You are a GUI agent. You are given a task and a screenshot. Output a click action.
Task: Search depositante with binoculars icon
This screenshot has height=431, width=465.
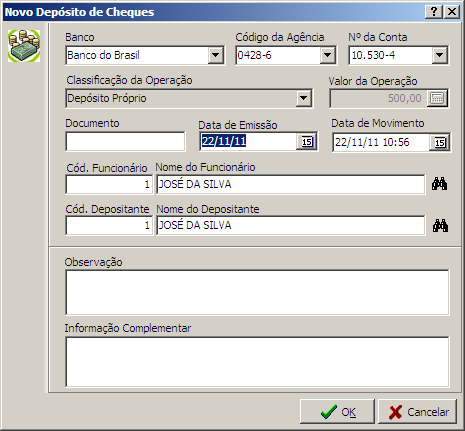click(440, 226)
